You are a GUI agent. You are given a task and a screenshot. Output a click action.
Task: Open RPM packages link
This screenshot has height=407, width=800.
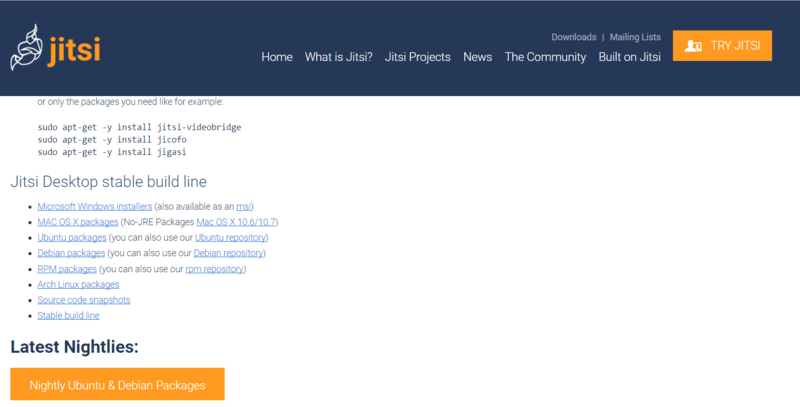[x=67, y=269]
